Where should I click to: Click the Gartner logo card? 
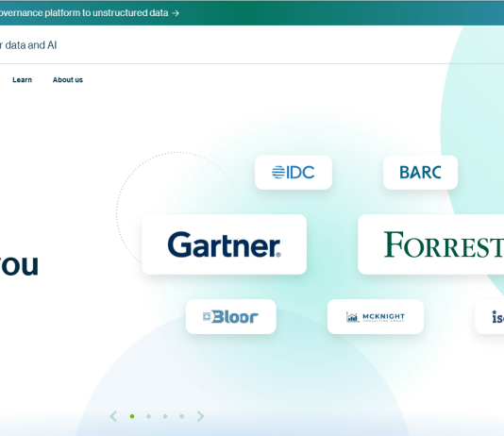coord(224,244)
